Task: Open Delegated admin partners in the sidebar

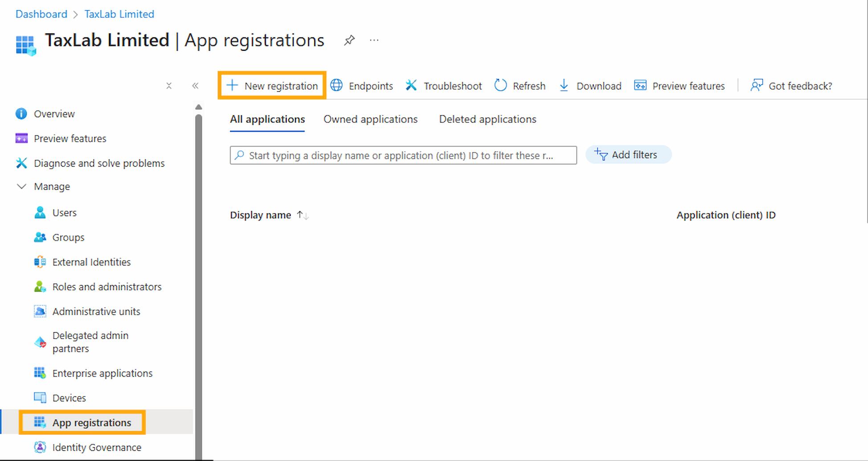Action: (90, 342)
